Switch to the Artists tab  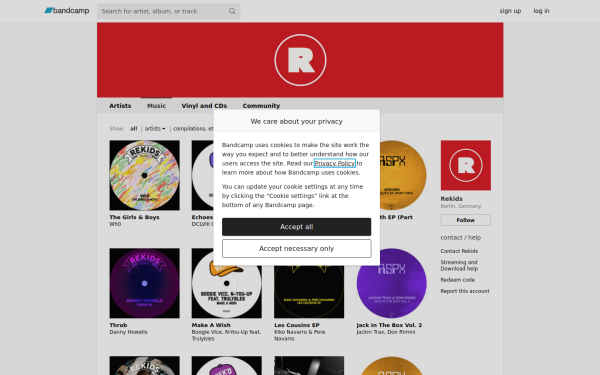120,106
